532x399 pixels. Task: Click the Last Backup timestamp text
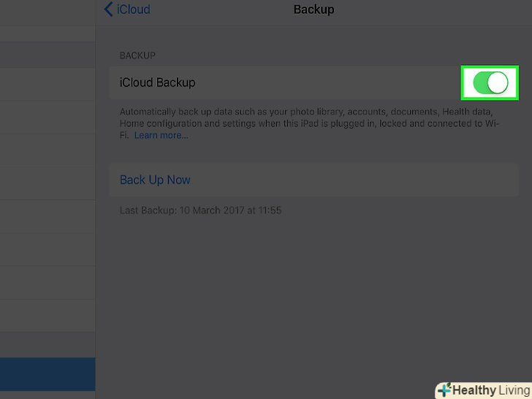(200, 210)
